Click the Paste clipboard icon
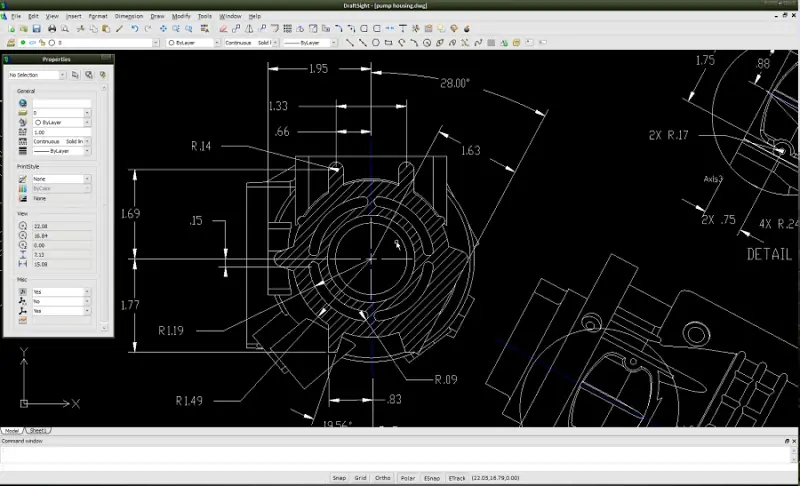 click(x=106, y=29)
